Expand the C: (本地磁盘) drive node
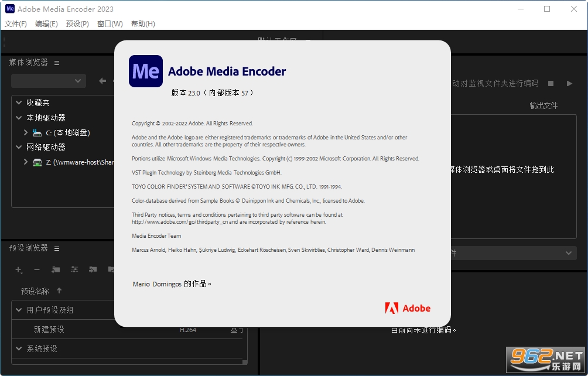Screen dimensions: 588x376 26,132
